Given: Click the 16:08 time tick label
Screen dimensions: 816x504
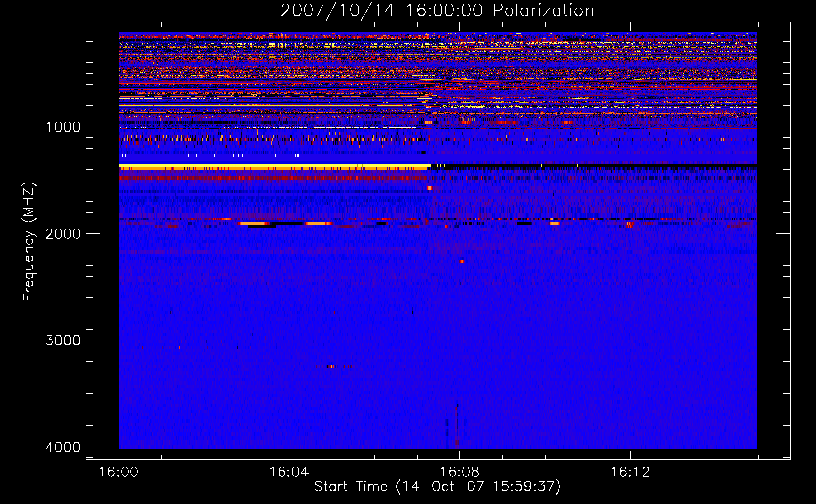Looking at the screenshot, I should pyautogui.click(x=459, y=472).
